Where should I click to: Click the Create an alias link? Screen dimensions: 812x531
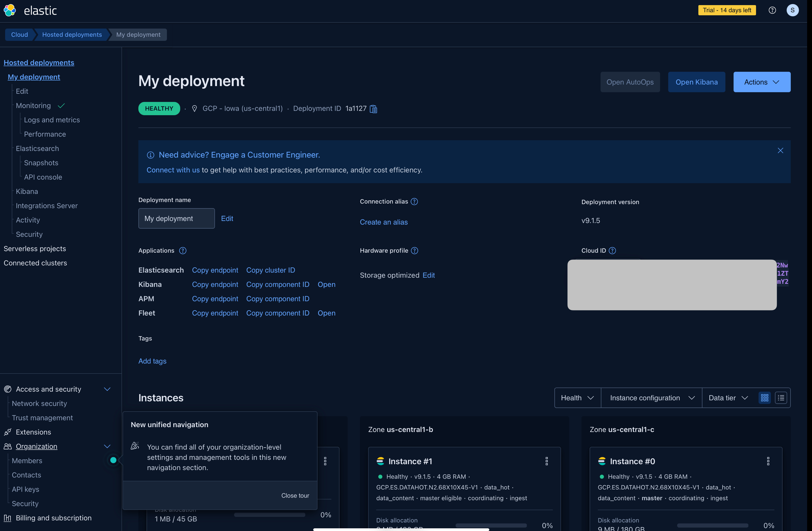click(x=384, y=222)
